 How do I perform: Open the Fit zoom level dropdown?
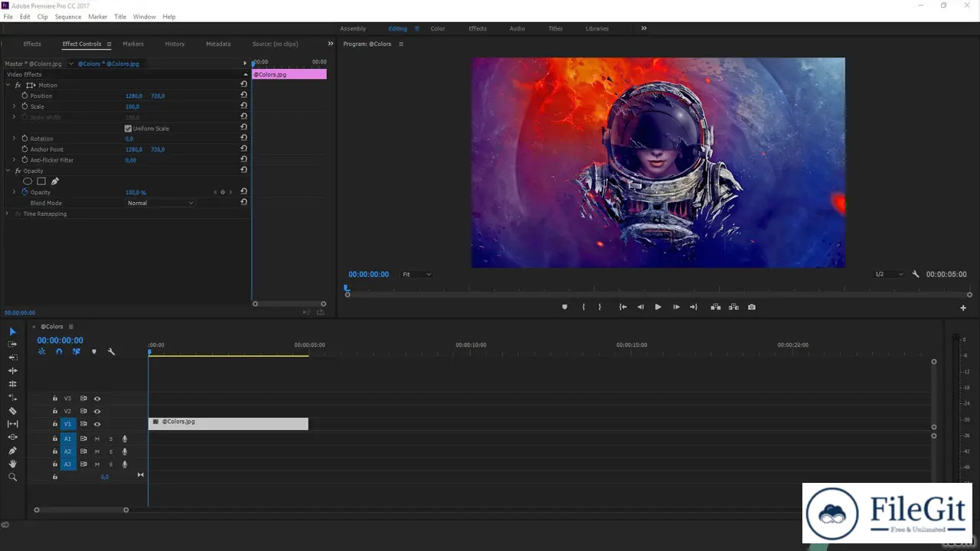point(416,274)
